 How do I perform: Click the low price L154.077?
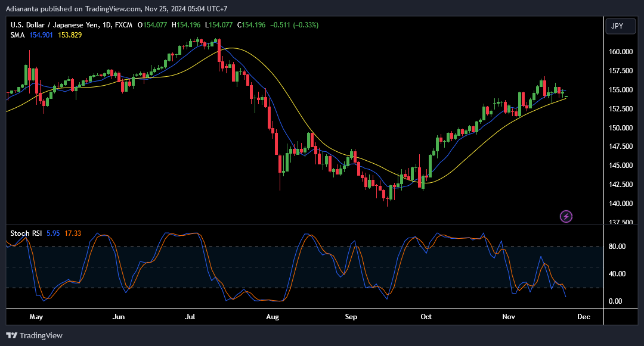point(219,25)
